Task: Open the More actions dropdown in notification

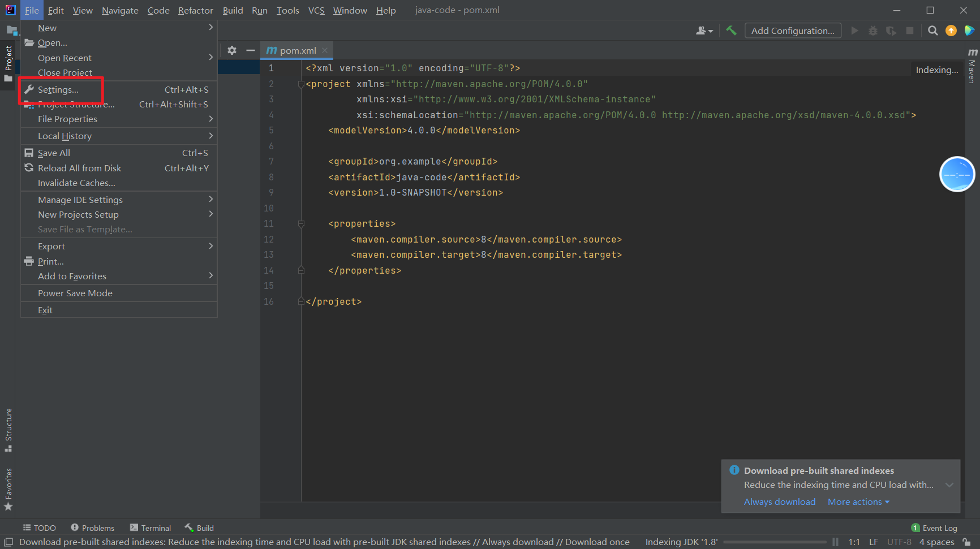Action: tap(858, 502)
